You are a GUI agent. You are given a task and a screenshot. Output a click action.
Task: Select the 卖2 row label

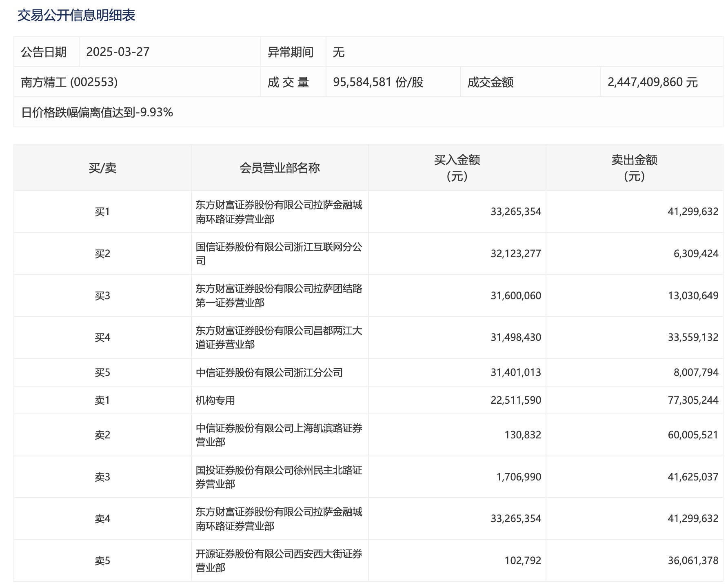(x=102, y=435)
